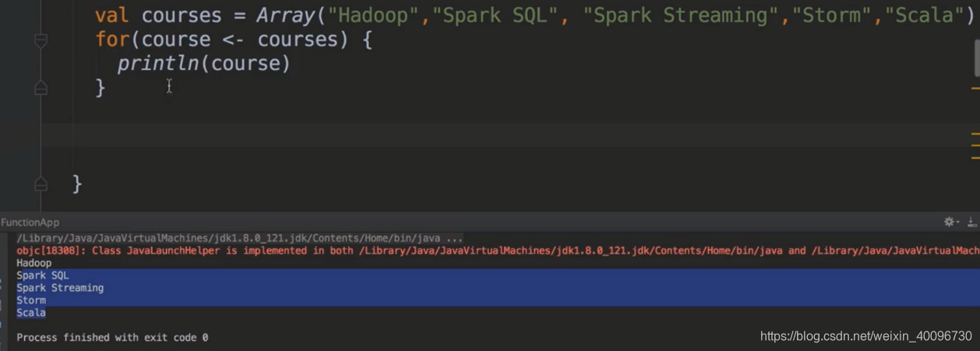
Task: Click "for(course <- courses)" in code
Action: (222, 40)
